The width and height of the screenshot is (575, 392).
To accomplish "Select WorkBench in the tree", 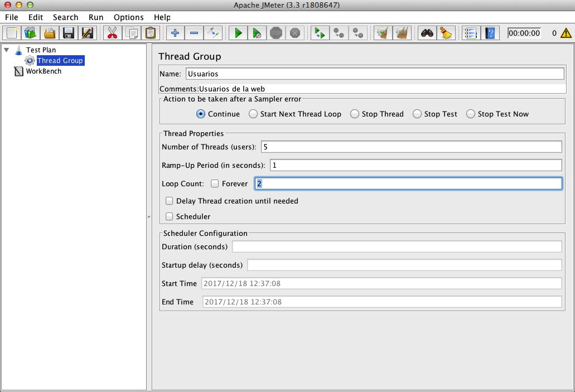I will [x=44, y=71].
